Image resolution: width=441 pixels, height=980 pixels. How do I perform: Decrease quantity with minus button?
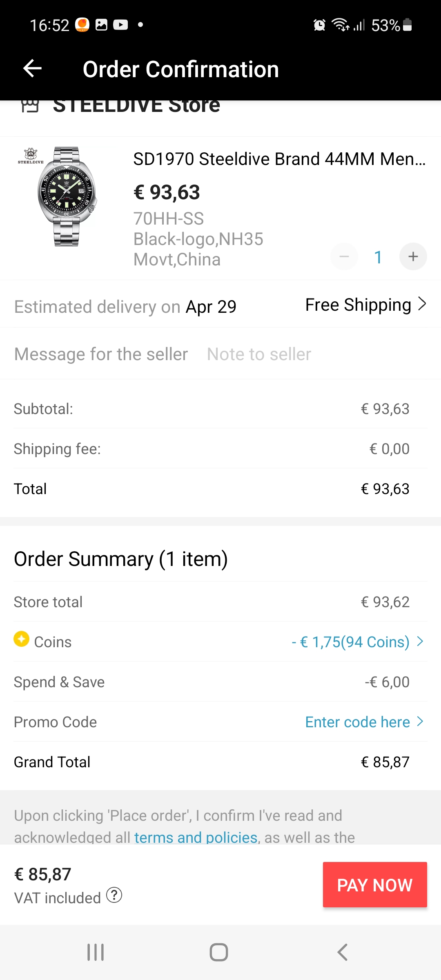point(344,256)
